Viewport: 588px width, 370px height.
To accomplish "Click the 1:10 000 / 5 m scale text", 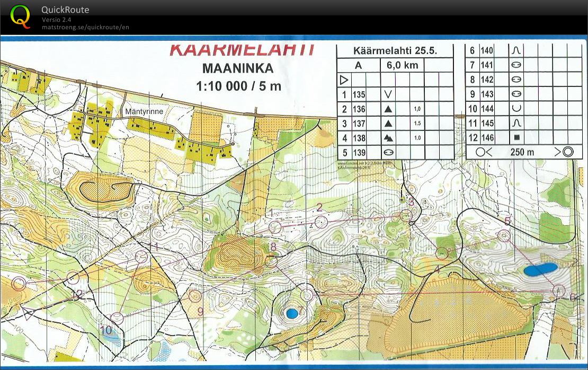I will pos(238,86).
